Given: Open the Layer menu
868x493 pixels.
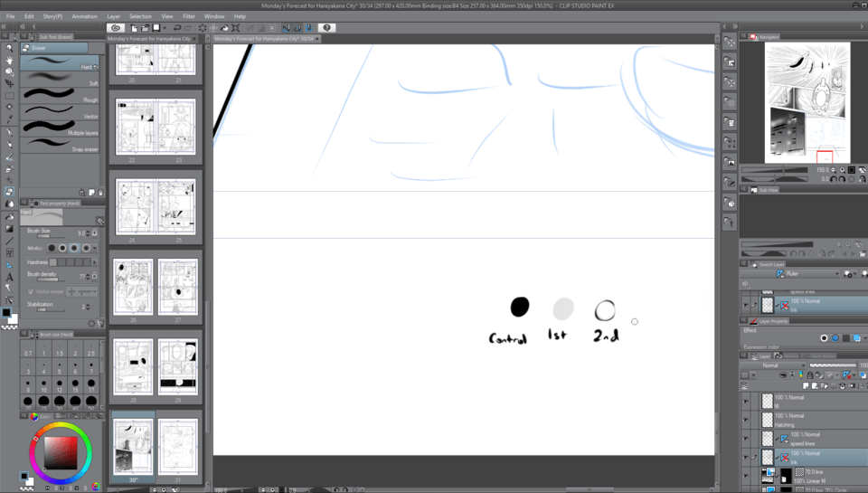Looking at the screenshot, I should click(x=114, y=16).
